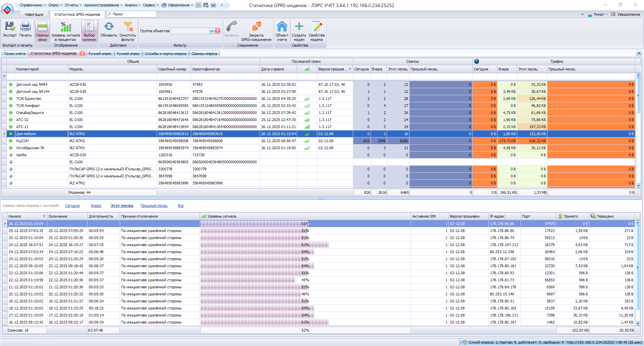Screen dimensions: 644x346
Task: Click Закрыть GPRS-соединение icon
Action: pos(256,27)
